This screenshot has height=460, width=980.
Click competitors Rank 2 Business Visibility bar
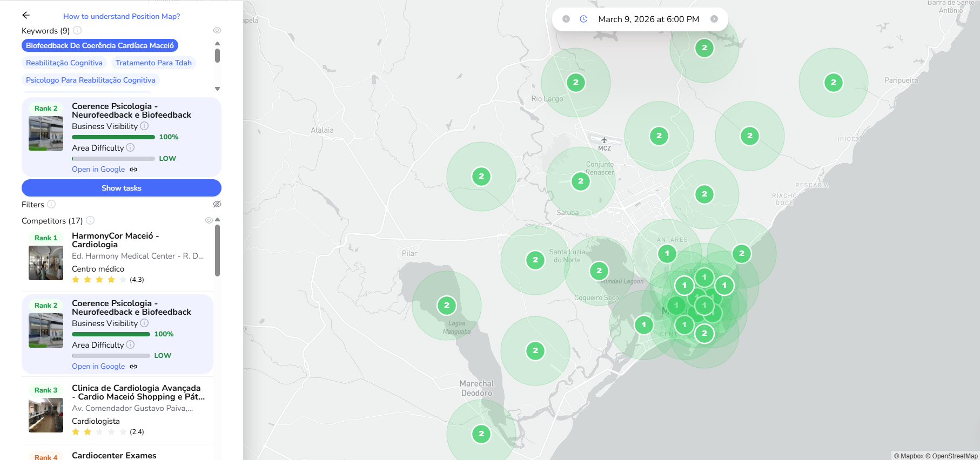tap(111, 334)
